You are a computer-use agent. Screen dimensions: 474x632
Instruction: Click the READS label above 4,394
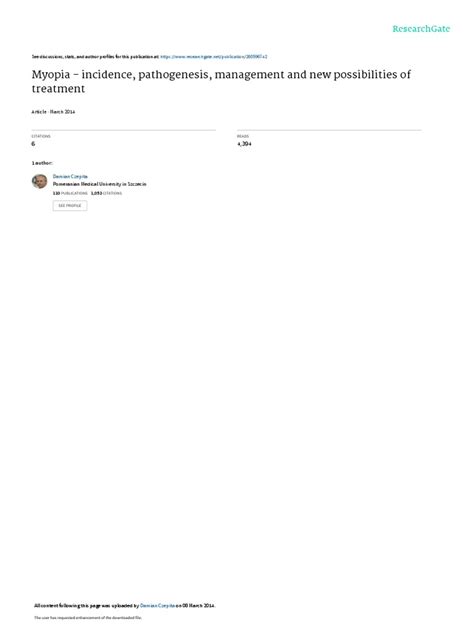(x=243, y=136)
